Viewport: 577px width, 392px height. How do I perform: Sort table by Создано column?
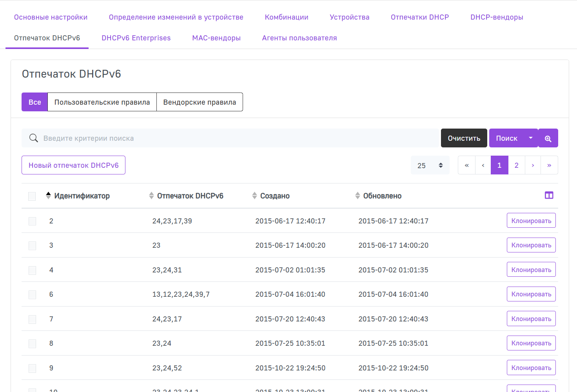tap(254, 196)
